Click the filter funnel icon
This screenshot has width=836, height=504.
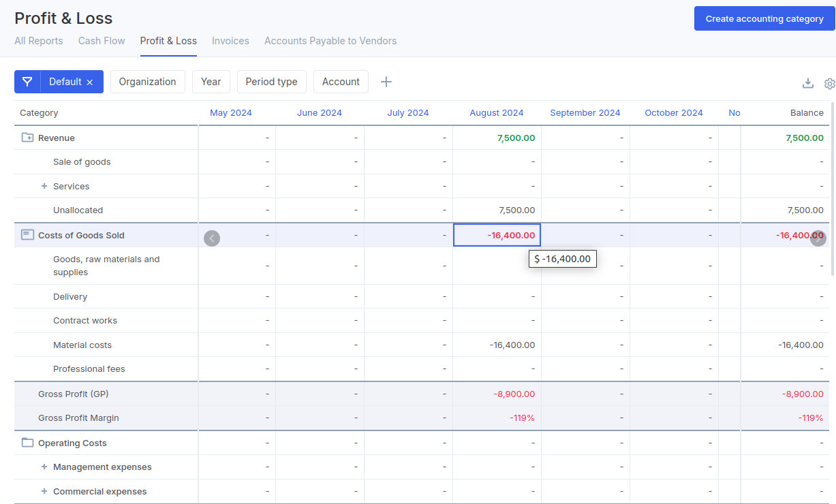27,82
